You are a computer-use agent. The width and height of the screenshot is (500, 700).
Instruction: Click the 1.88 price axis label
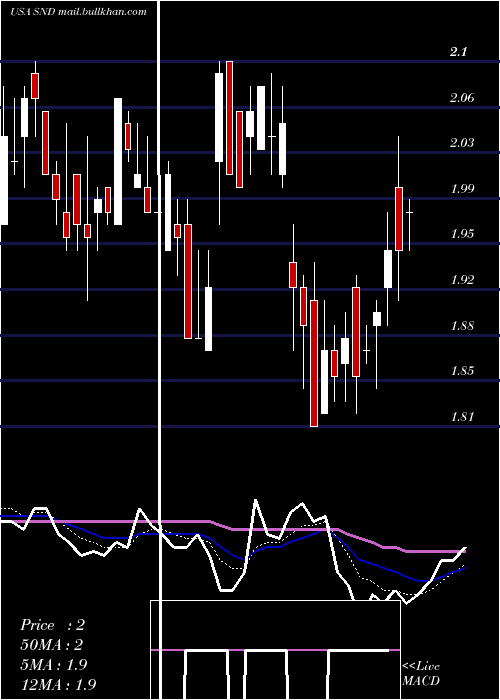(462, 326)
